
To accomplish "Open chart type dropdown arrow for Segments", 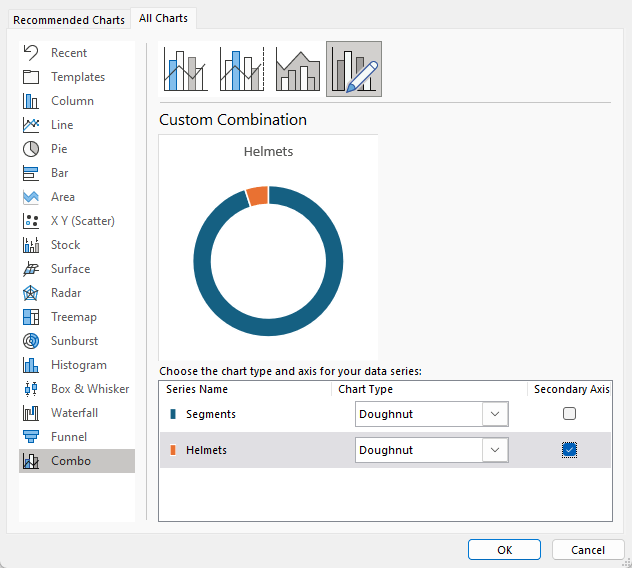I will 495,414.
